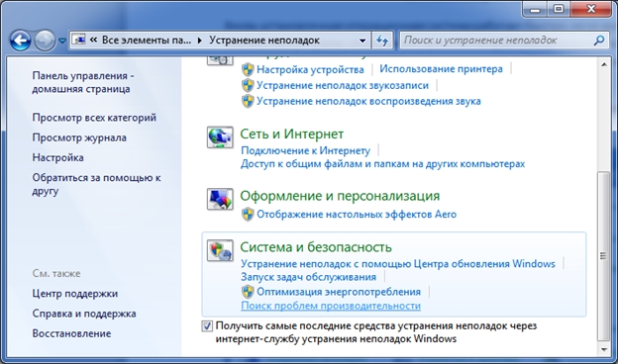618x364 pixels.
Task: Click the vertical scrollbar thumb
Action: click(603, 256)
